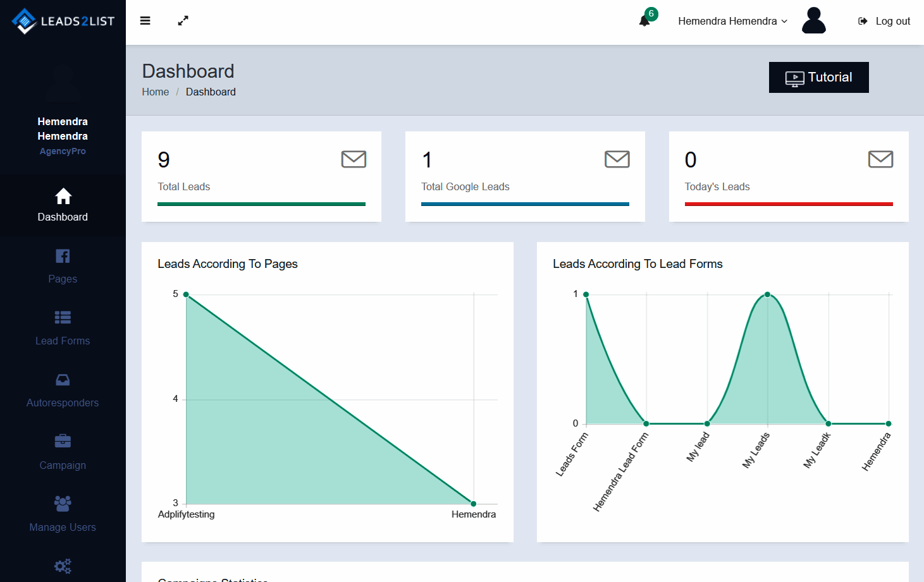Click the My Leads peak data point
The height and width of the screenshot is (582, 924).
pos(767,294)
